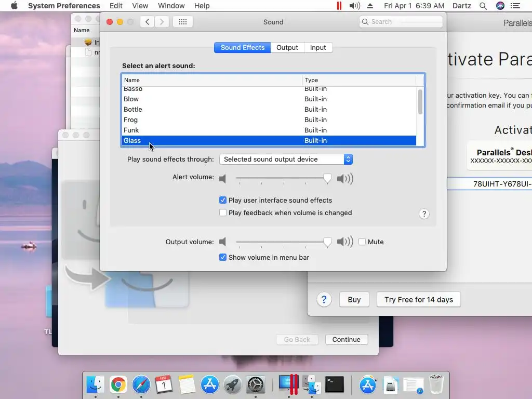Go forward in System Preferences

(162, 22)
